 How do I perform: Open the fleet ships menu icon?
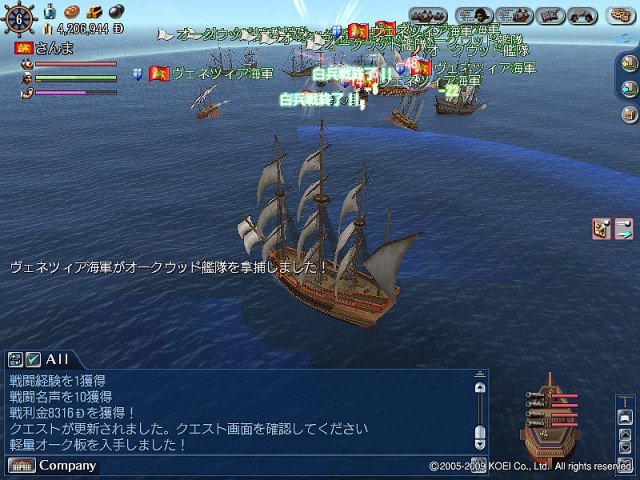pyautogui.click(x=428, y=16)
